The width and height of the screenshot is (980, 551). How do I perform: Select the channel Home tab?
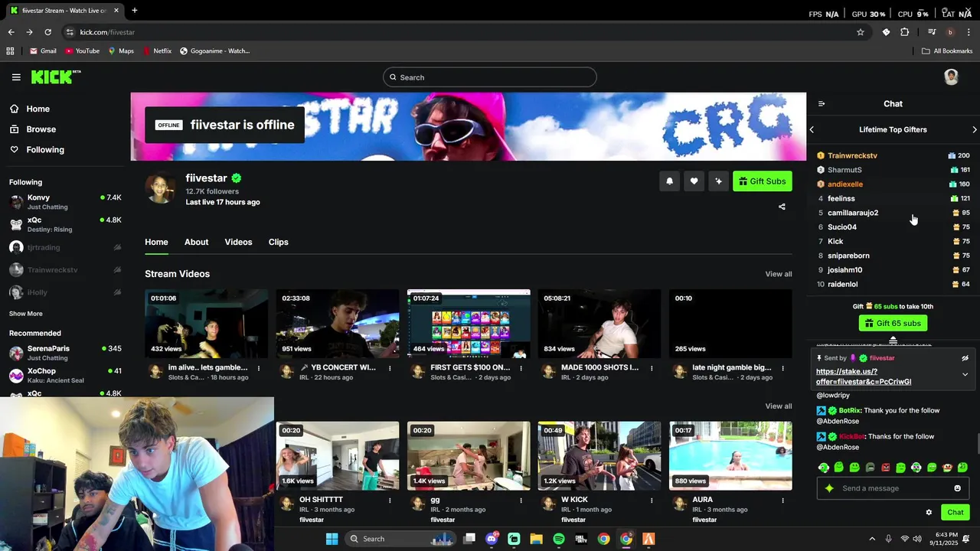pos(156,242)
